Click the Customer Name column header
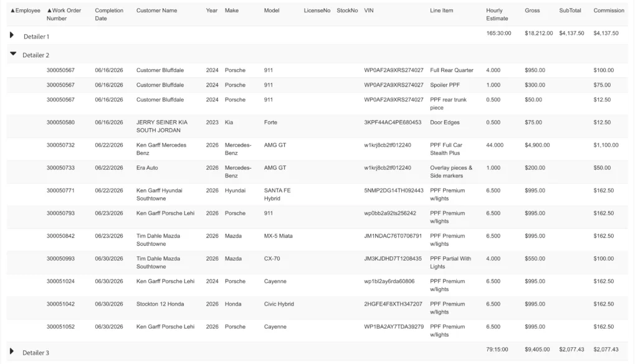The height and width of the screenshot is (364, 638). pos(156,11)
